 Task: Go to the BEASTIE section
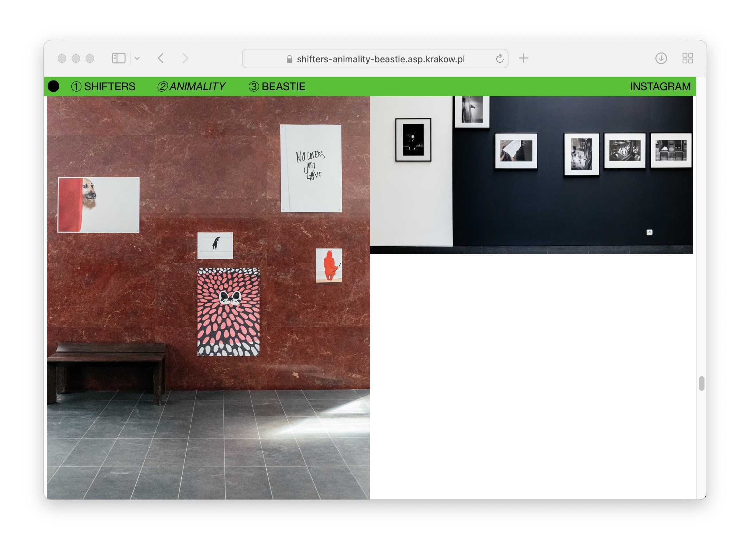coord(277,86)
